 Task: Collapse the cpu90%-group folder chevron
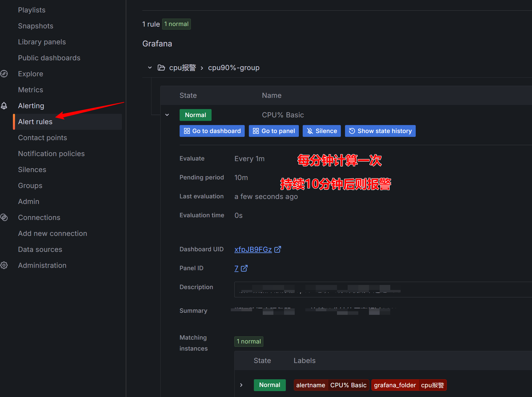(150, 68)
